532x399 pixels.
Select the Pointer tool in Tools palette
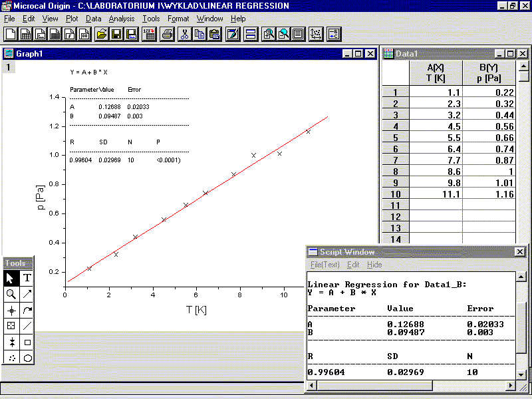(x=11, y=278)
